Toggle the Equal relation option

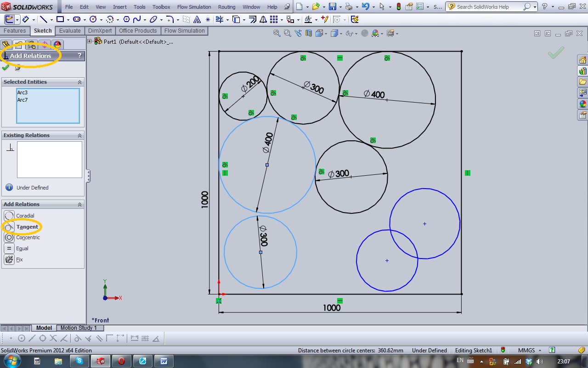(22, 248)
